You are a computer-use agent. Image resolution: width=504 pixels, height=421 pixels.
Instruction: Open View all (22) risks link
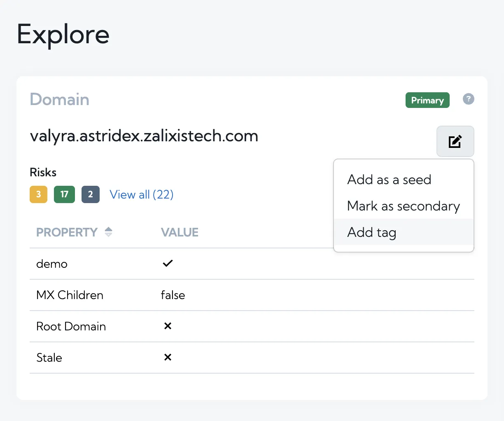141,194
